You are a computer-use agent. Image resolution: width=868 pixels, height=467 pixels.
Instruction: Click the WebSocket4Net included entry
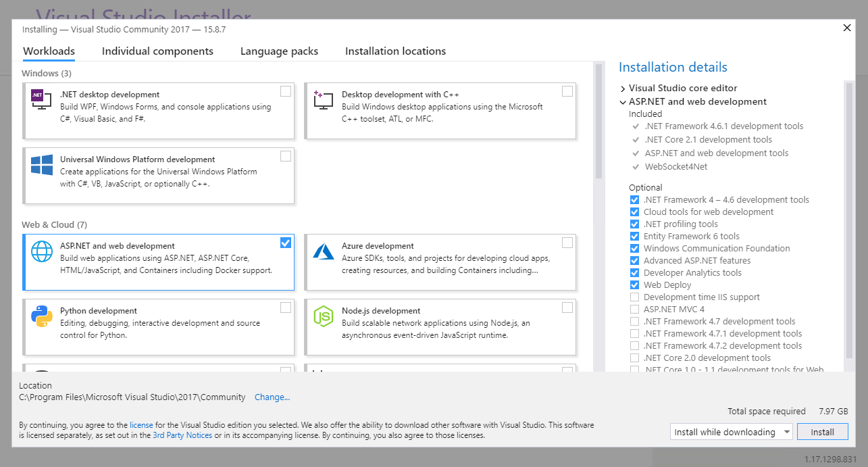pos(675,167)
